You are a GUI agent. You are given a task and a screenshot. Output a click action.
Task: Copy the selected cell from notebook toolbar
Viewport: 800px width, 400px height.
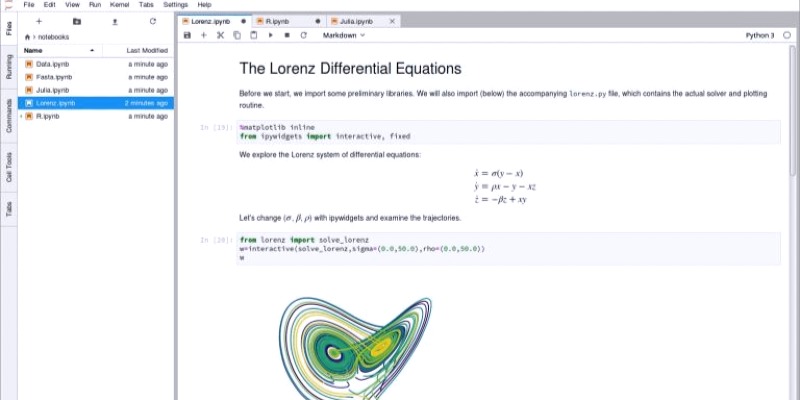pyautogui.click(x=237, y=35)
